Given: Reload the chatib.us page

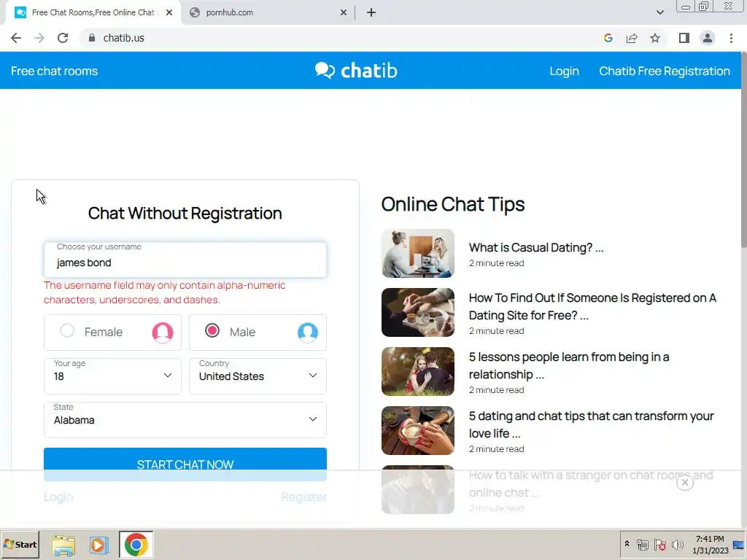Looking at the screenshot, I should 63,38.
